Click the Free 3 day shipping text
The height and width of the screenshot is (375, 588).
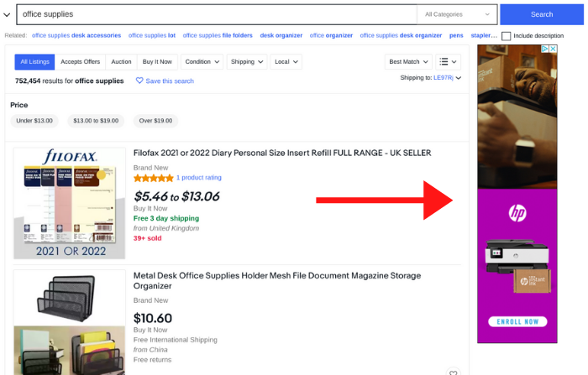click(x=166, y=218)
